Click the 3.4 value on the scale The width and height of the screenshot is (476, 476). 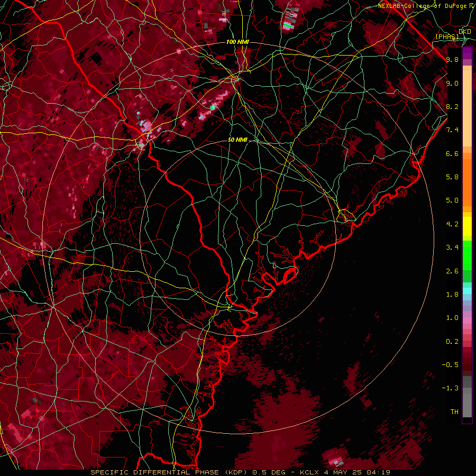point(452,248)
